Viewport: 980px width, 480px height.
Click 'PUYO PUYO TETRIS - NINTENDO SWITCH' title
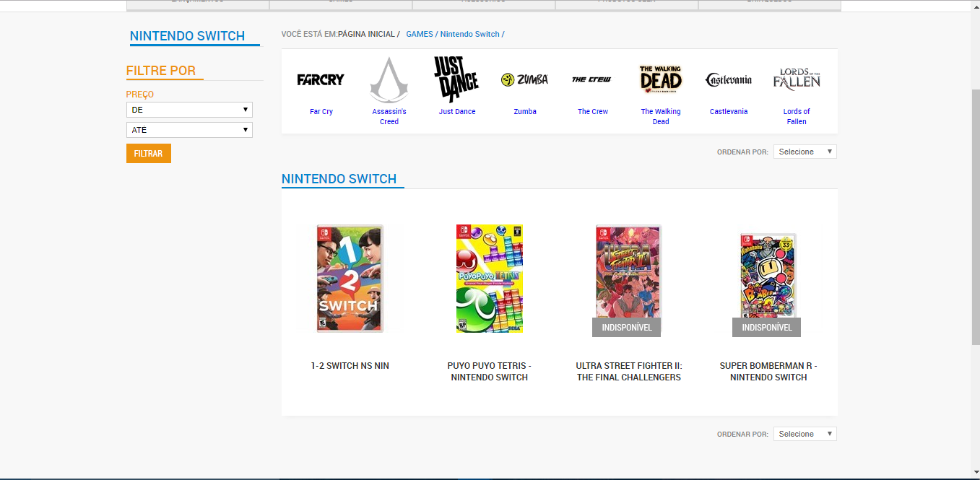coord(490,372)
